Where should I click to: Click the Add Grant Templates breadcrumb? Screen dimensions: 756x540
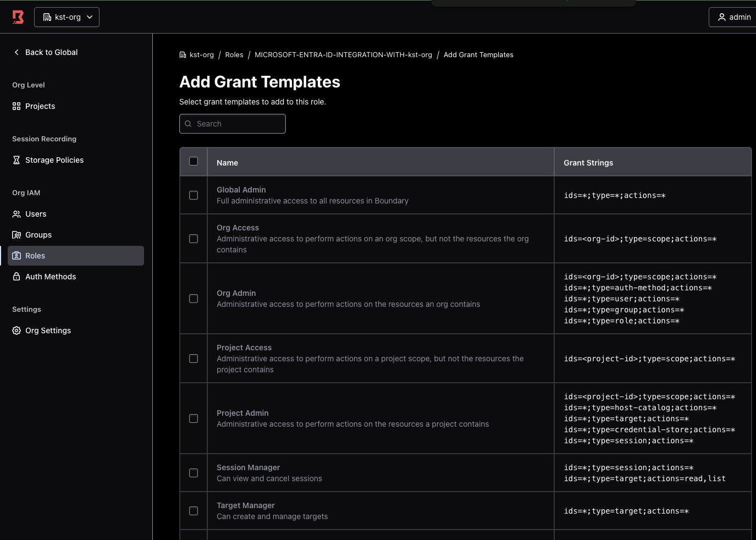478,55
